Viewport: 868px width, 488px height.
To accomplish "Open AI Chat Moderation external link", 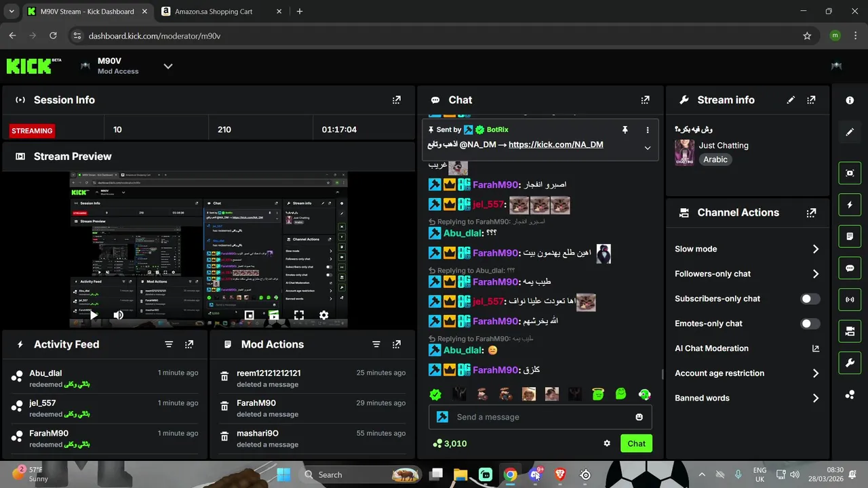I will (816, 348).
